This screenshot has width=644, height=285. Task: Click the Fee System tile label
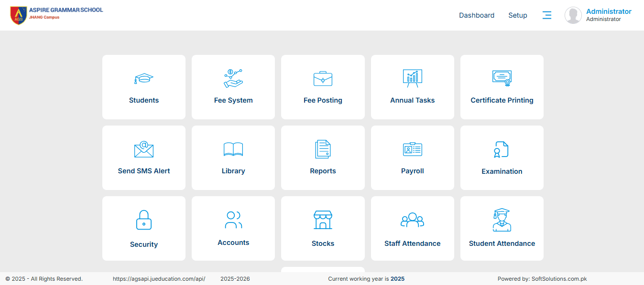(233, 100)
